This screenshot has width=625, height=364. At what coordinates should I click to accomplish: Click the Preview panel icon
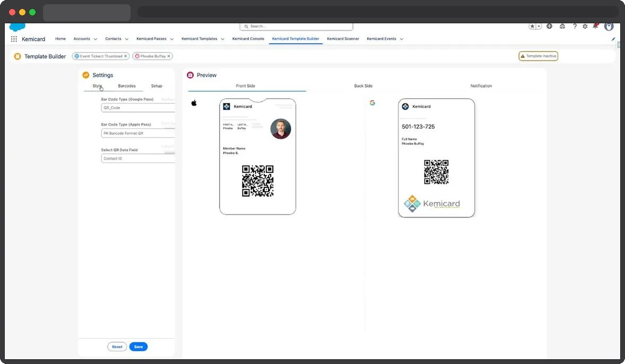point(190,75)
